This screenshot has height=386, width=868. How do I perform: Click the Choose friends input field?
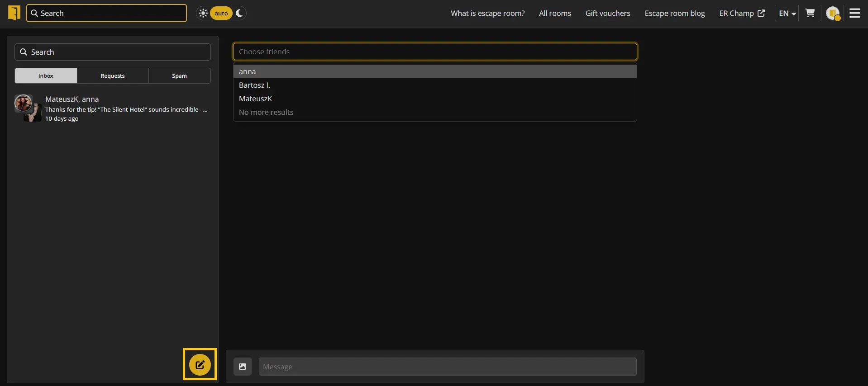pyautogui.click(x=434, y=52)
